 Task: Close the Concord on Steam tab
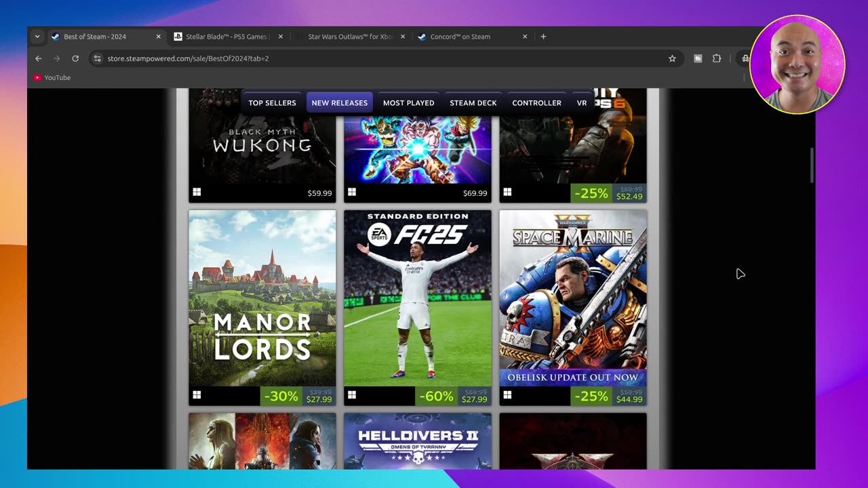[x=525, y=37]
